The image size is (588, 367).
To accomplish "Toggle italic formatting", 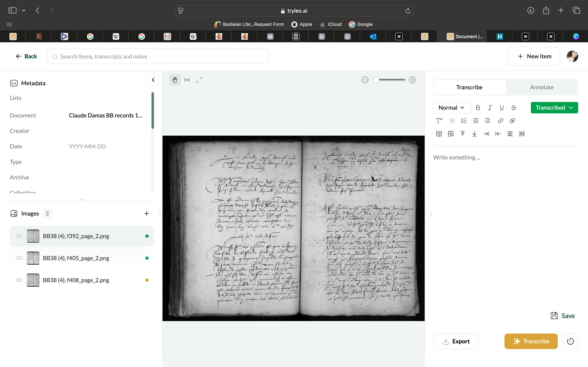I will click(490, 107).
